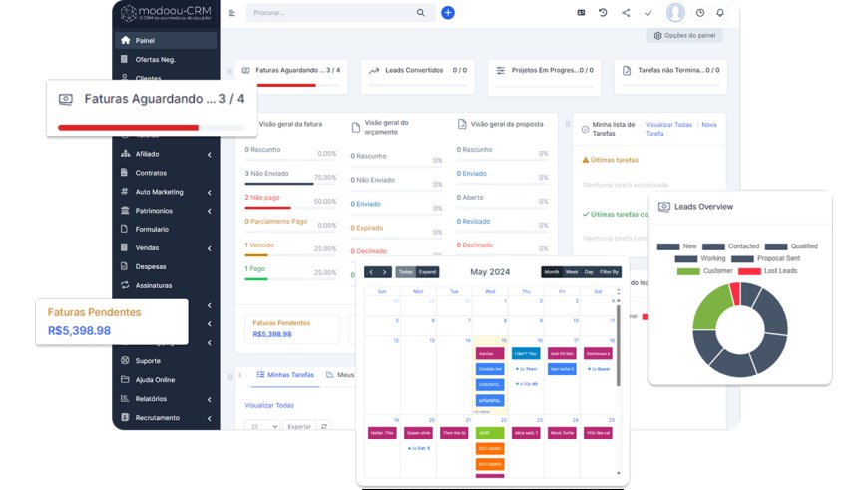Click the Opções do painel button
The height and width of the screenshot is (490, 868).
684,36
